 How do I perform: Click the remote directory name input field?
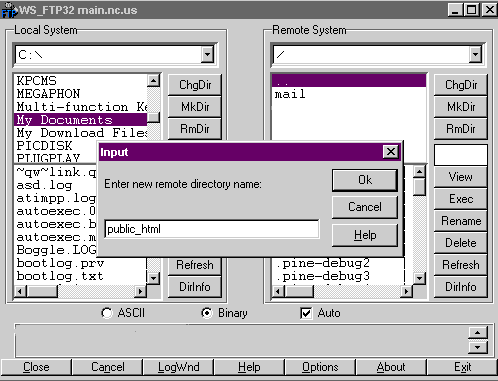tap(212, 229)
